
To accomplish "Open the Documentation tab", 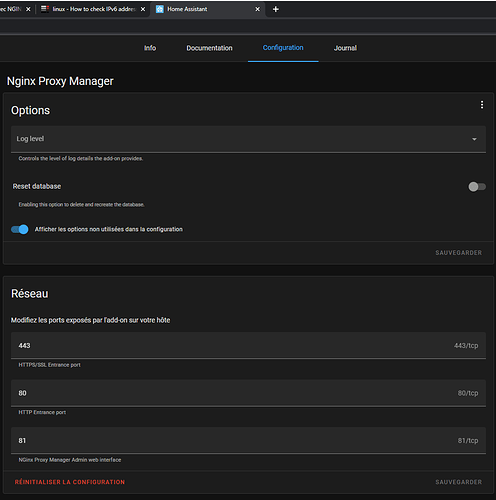I will tap(209, 48).
